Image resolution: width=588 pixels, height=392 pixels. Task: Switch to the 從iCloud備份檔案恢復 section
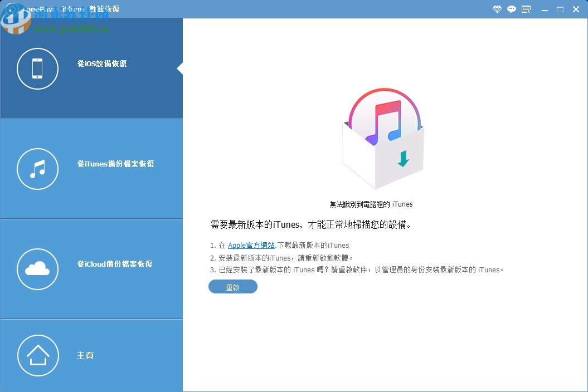(91, 269)
